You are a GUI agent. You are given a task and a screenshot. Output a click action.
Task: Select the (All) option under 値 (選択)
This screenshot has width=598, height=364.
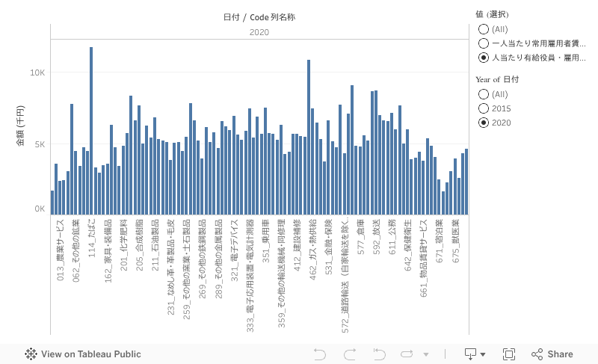(484, 29)
